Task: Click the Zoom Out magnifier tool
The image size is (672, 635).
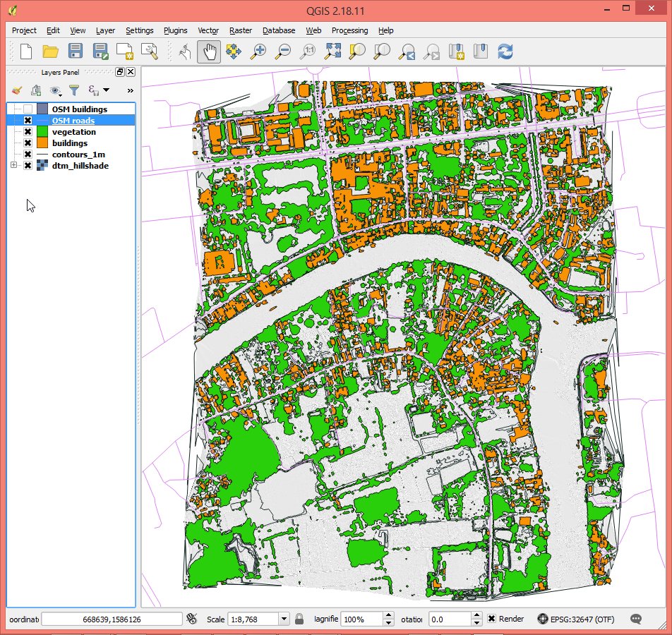Action: tap(284, 52)
